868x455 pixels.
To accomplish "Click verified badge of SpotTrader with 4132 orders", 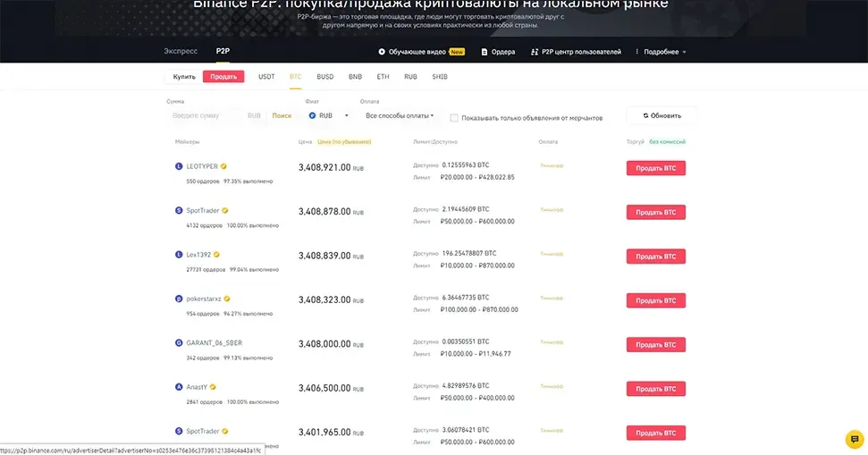I will tap(224, 210).
